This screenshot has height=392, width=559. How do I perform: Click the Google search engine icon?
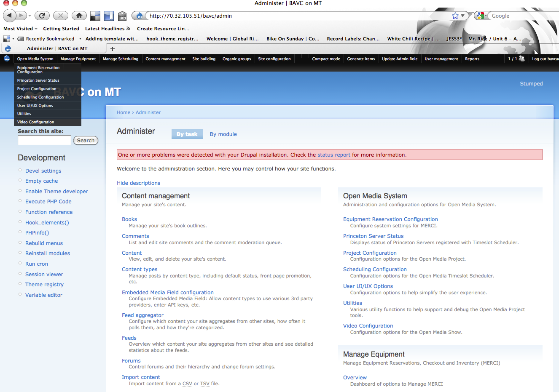point(480,16)
